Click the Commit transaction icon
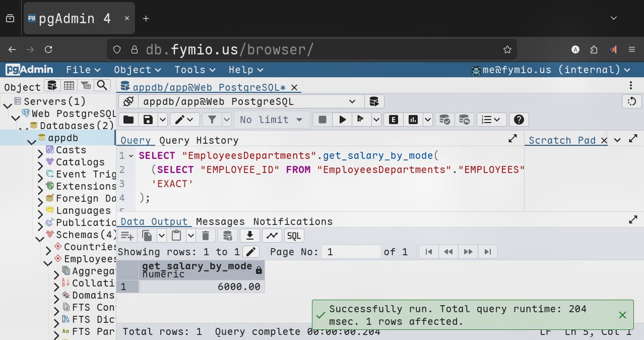This screenshot has height=340, width=644. pos(444,120)
